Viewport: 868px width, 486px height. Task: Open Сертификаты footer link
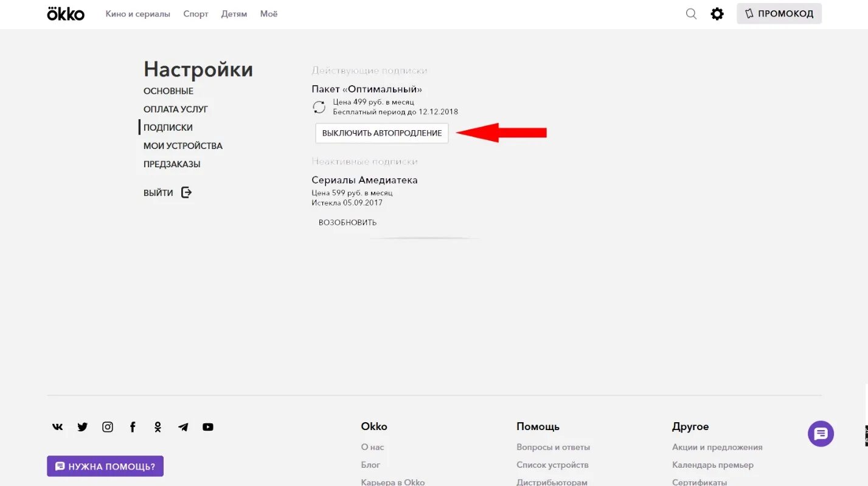pyautogui.click(x=700, y=482)
